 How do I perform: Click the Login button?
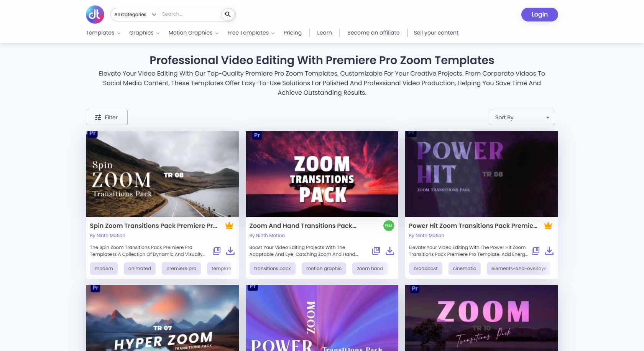539,15
